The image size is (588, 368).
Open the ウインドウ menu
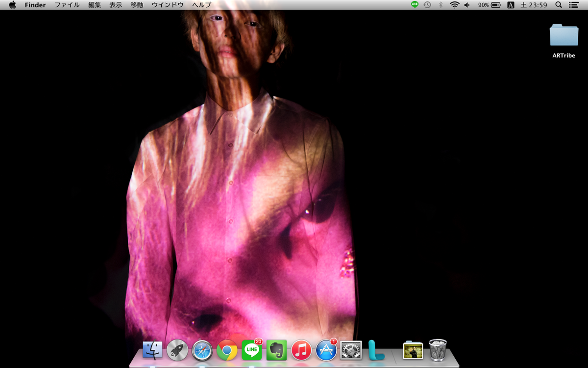(x=168, y=5)
